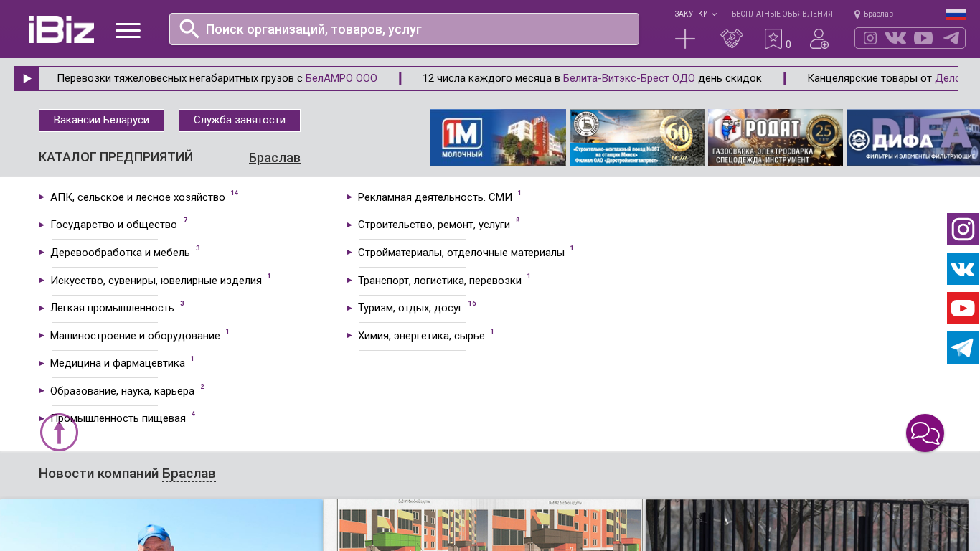Open Бесплатные объявления menu item

coord(782,14)
